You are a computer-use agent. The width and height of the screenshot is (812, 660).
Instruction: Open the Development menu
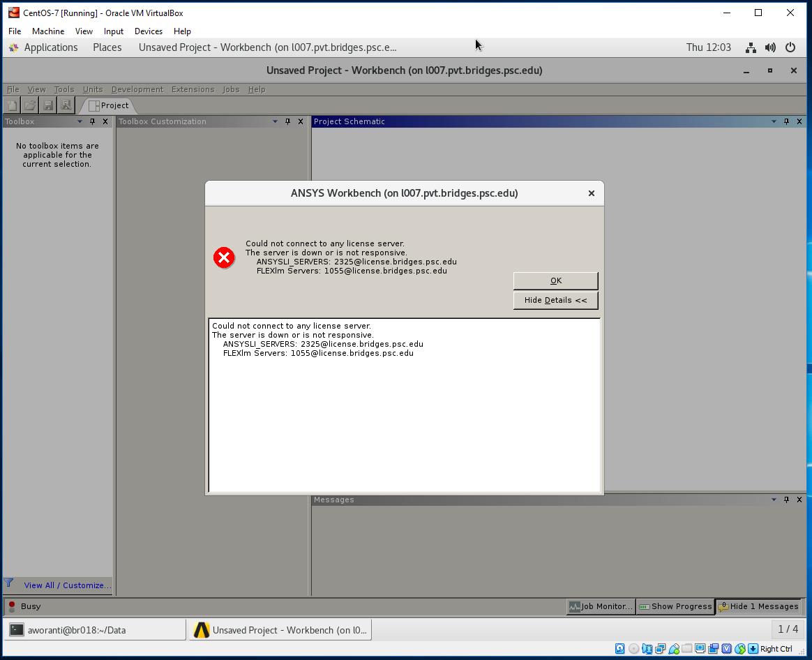click(137, 89)
